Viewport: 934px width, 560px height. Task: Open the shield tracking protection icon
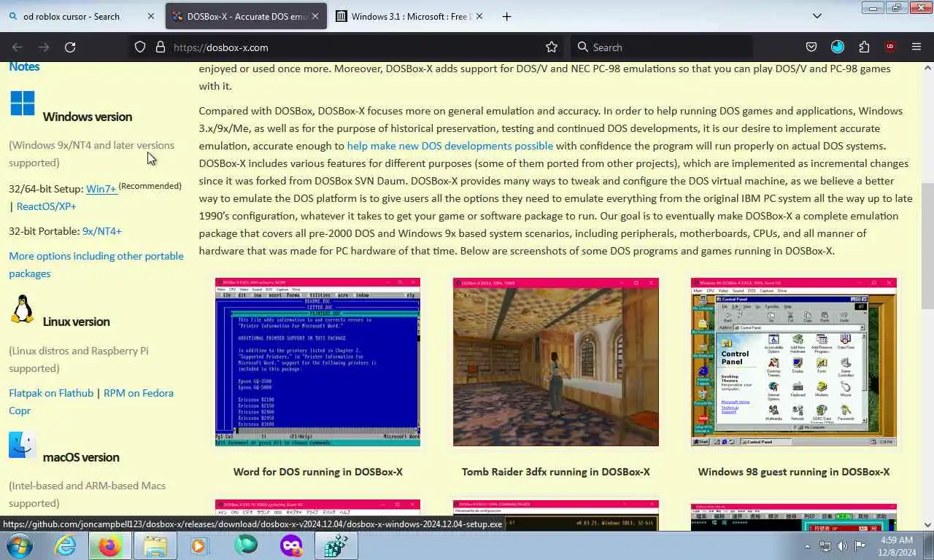(140, 47)
